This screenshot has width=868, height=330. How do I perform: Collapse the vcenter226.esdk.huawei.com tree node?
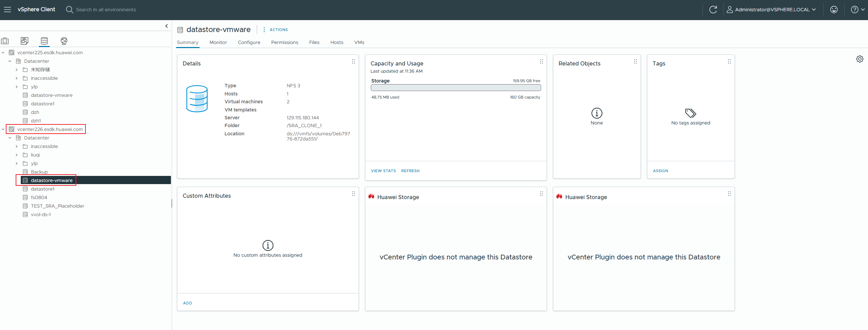coord(3,129)
